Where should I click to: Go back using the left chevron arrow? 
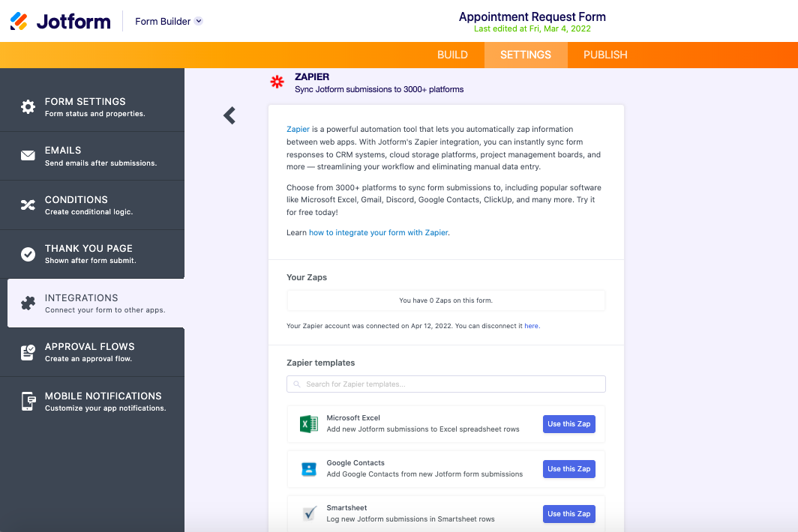pyautogui.click(x=229, y=115)
